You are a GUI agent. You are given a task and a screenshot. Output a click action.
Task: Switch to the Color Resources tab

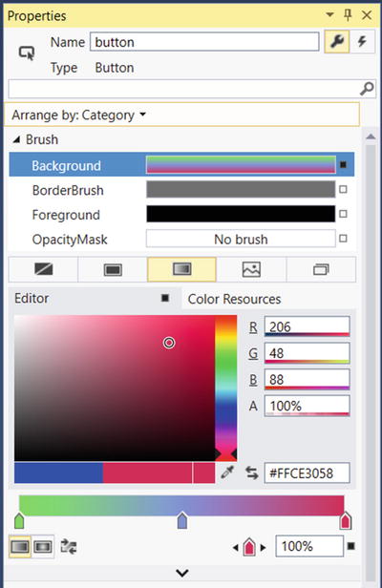pos(235,299)
